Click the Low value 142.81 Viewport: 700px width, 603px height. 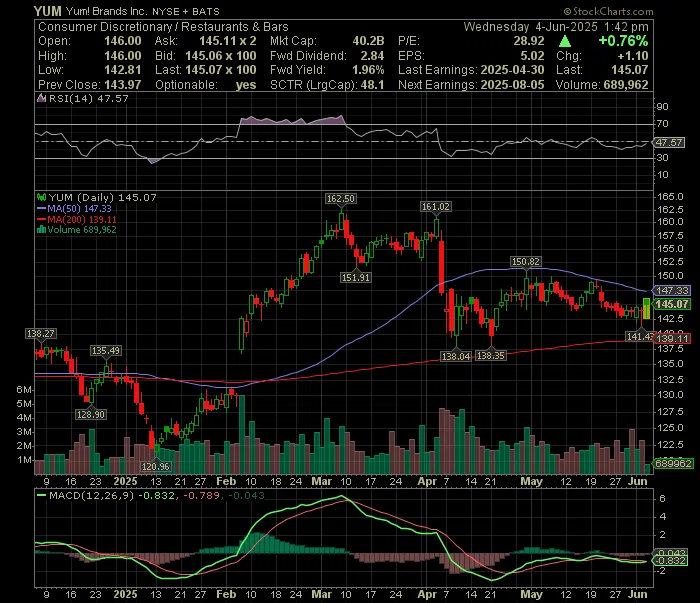(123, 70)
